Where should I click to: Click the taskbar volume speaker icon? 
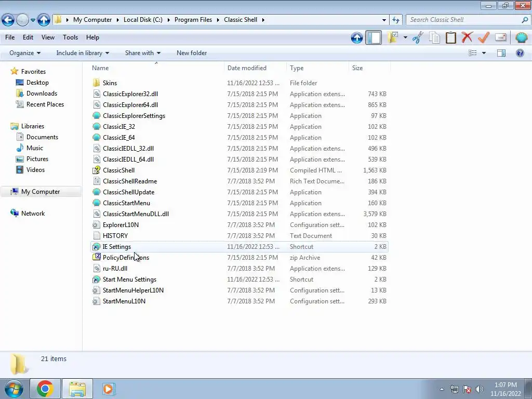479,389
